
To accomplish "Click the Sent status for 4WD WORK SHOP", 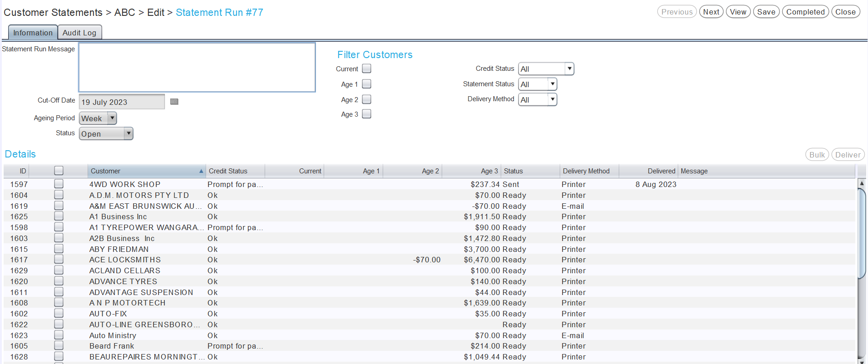I will (511, 184).
